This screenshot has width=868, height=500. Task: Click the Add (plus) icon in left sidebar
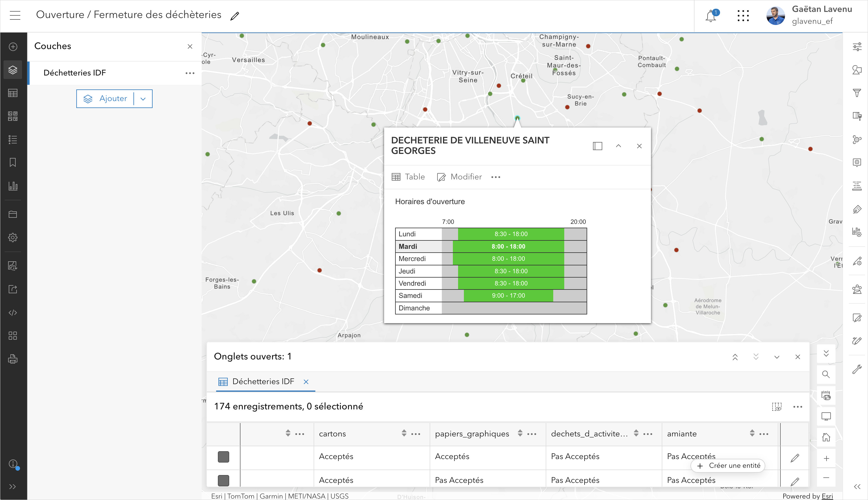(13, 47)
